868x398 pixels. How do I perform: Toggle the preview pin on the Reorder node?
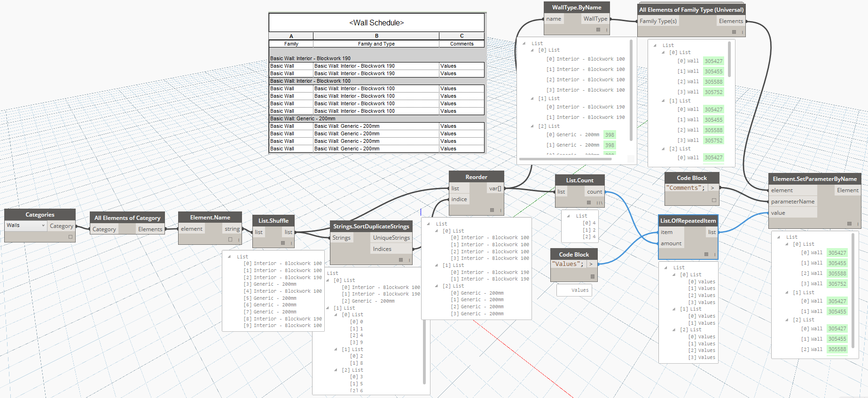click(492, 210)
